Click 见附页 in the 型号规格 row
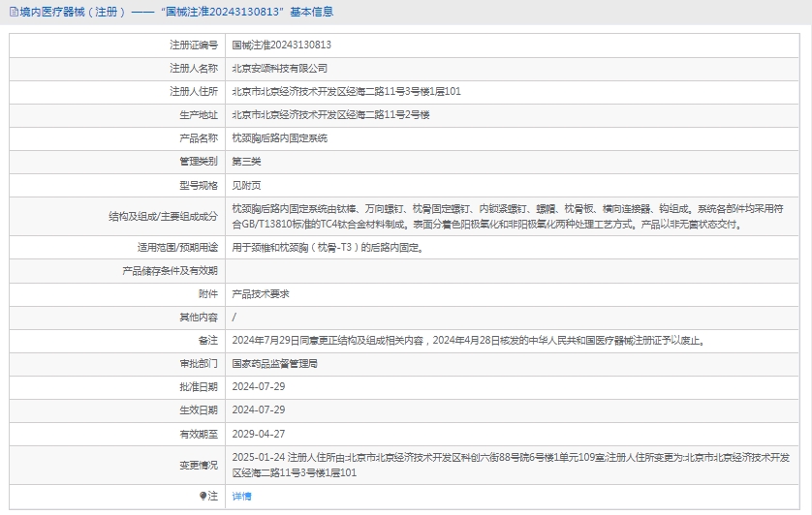Viewport: 812px width, 515px height. 246,185
